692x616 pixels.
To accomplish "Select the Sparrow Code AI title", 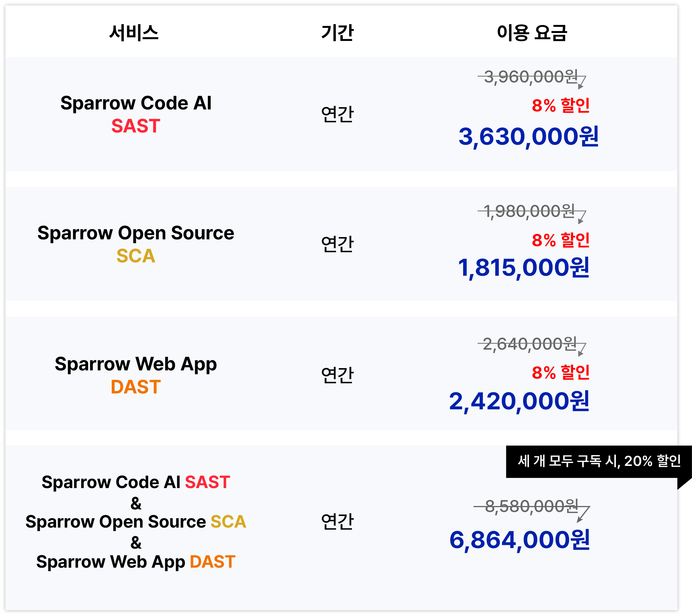I will (136, 103).
